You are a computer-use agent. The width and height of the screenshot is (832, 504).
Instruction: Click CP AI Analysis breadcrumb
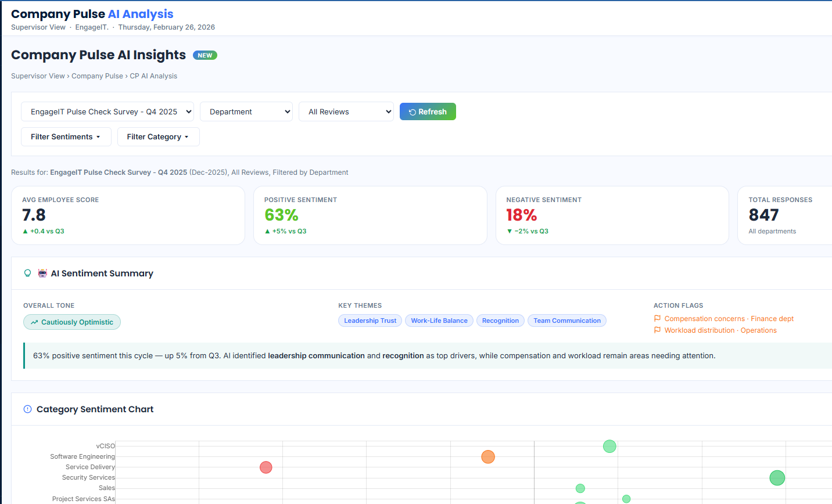click(153, 76)
